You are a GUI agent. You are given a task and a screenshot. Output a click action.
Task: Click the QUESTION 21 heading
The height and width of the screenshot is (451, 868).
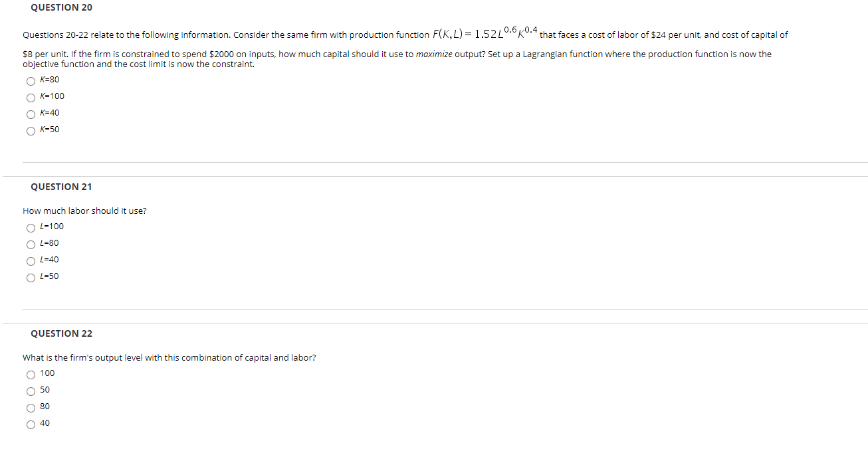point(61,187)
